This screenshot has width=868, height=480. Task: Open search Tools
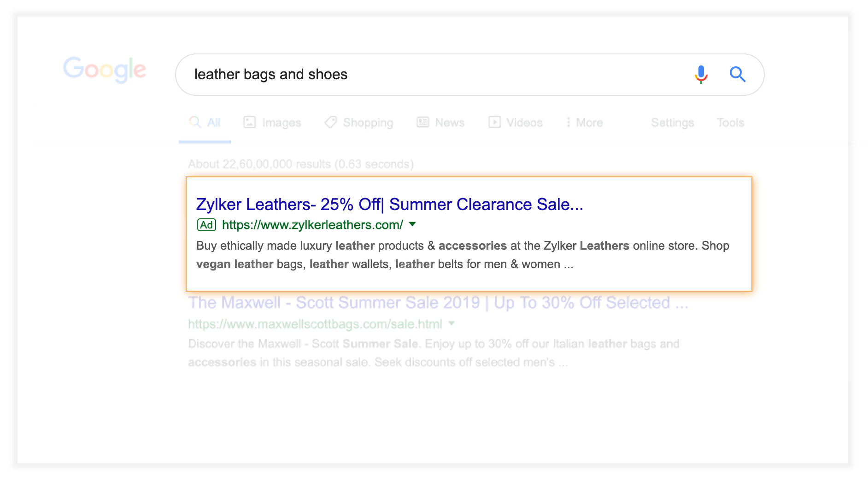click(x=730, y=123)
